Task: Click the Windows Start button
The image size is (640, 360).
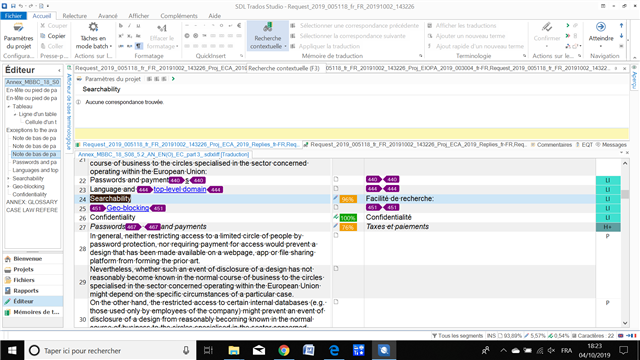Action: (12, 350)
